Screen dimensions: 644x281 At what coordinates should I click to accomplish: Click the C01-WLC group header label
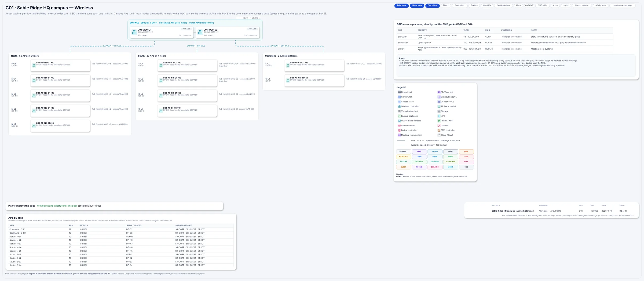point(172,23)
